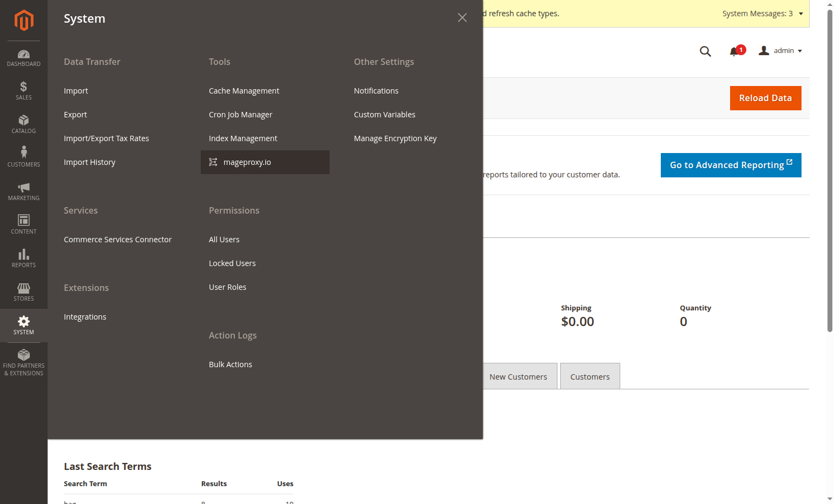Click Go to Advanced Reporting

pyautogui.click(x=731, y=165)
